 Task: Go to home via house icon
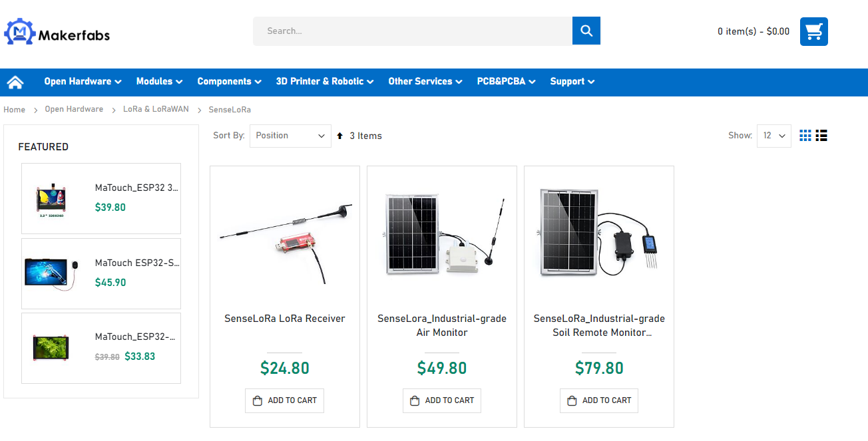(15, 82)
